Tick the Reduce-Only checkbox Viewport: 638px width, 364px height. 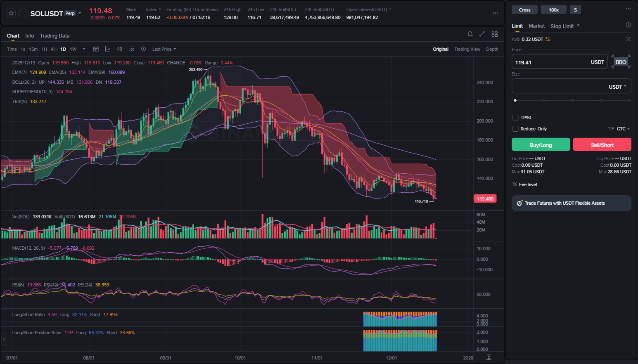[x=515, y=129]
